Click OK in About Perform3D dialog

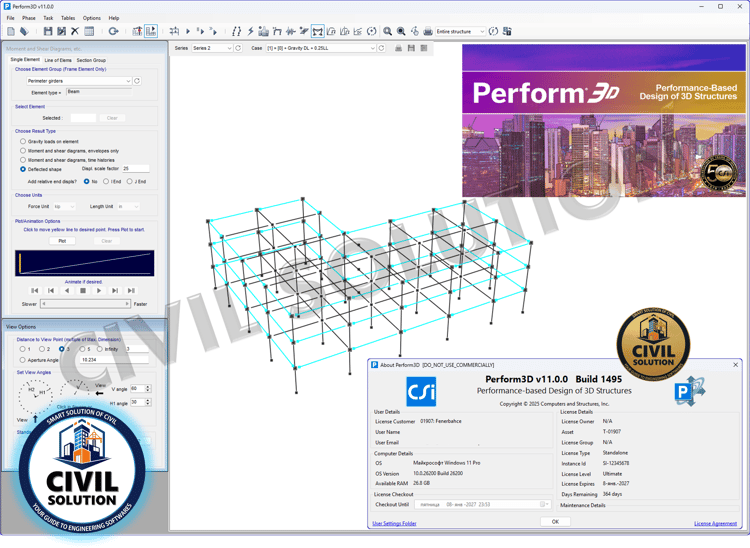(x=555, y=522)
